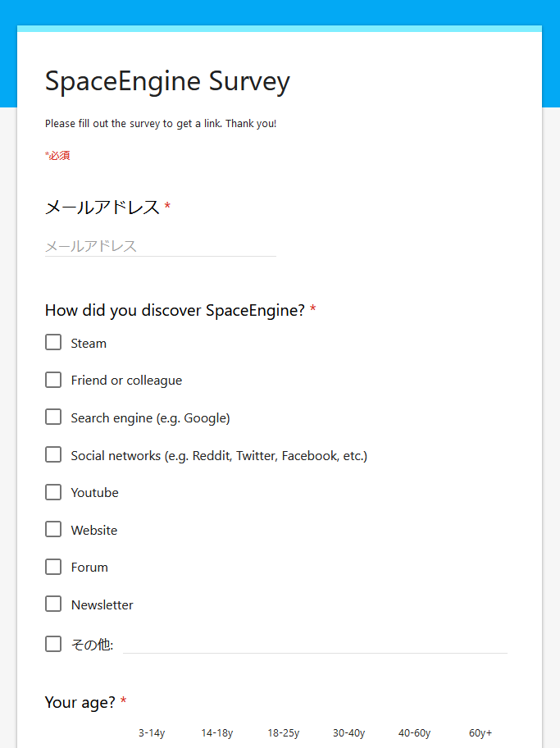Check the その他 (other) checkbox

pos(53,644)
